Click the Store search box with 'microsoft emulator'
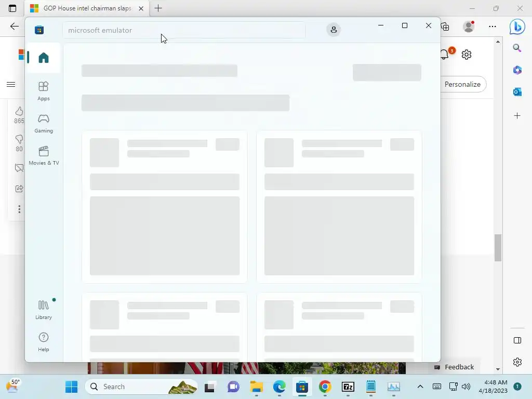This screenshot has width=532, height=399. pyautogui.click(x=183, y=30)
